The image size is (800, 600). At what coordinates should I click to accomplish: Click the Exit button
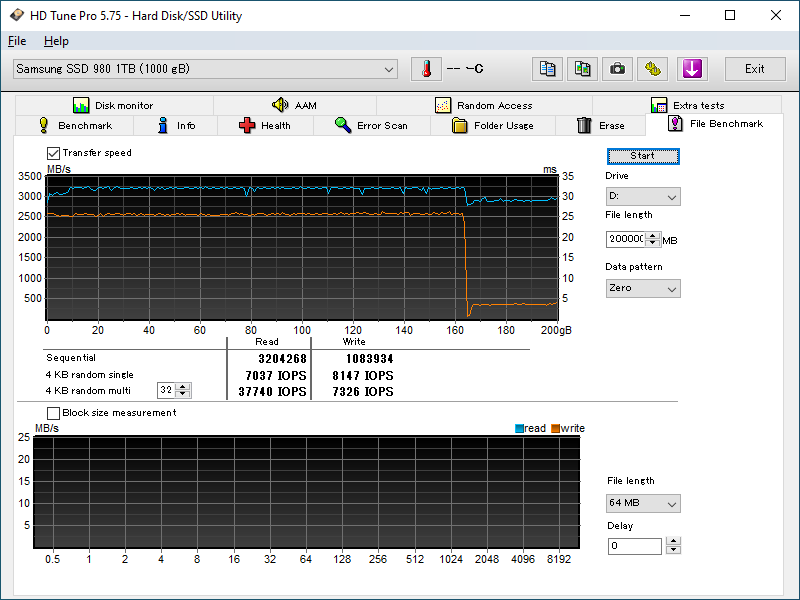tap(755, 69)
